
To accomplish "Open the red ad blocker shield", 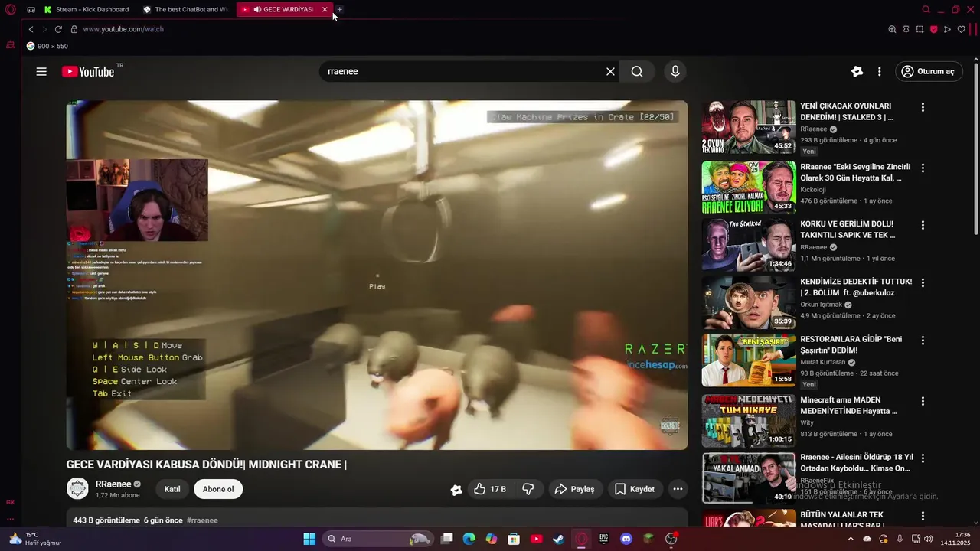I will (x=933, y=29).
